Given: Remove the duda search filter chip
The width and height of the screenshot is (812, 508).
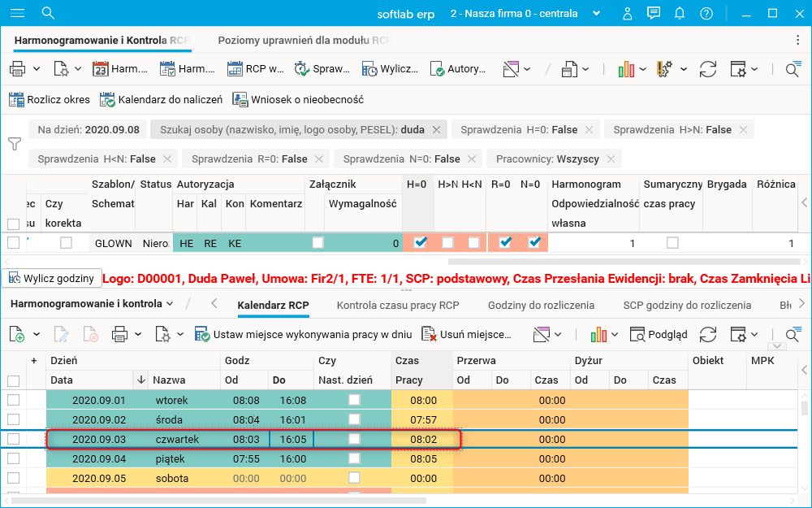Looking at the screenshot, I should coord(437,129).
